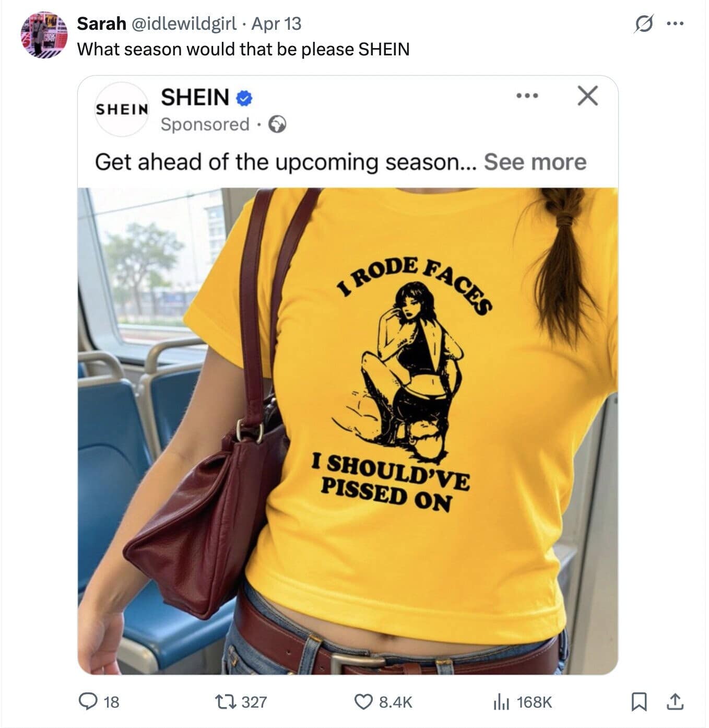This screenshot has height=728, width=709.
Task: Open Sarah's profile avatar
Action: (x=44, y=35)
